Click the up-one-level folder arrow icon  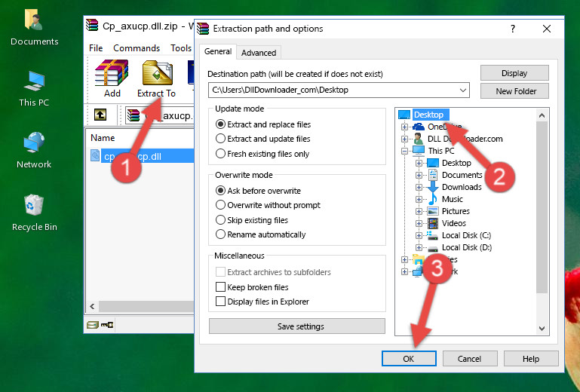(100, 115)
